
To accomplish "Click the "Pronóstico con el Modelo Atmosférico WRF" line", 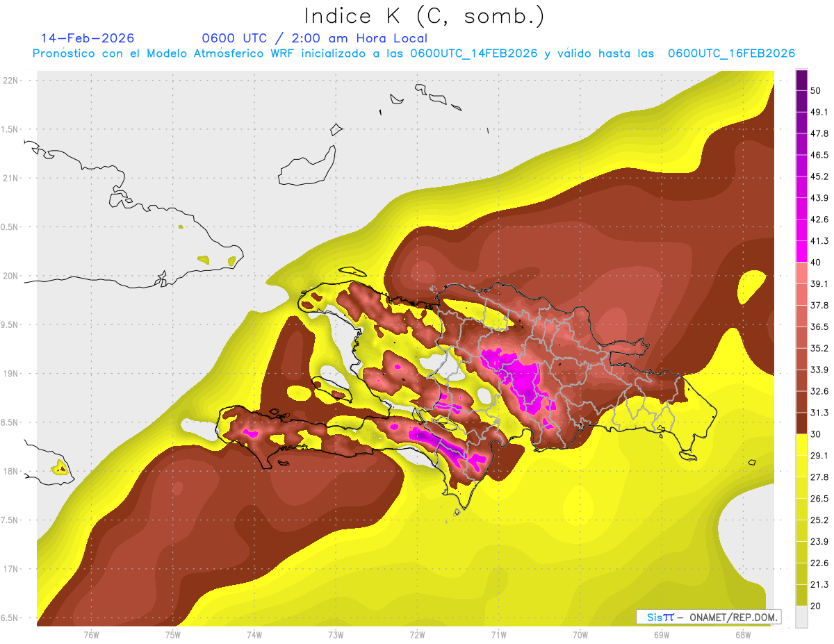I will click(x=413, y=53).
